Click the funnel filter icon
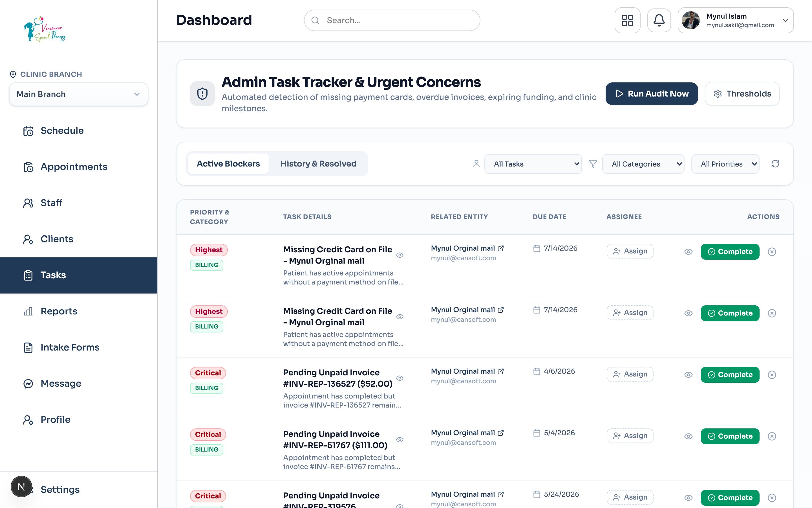The width and height of the screenshot is (812, 508). [x=593, y=164]
